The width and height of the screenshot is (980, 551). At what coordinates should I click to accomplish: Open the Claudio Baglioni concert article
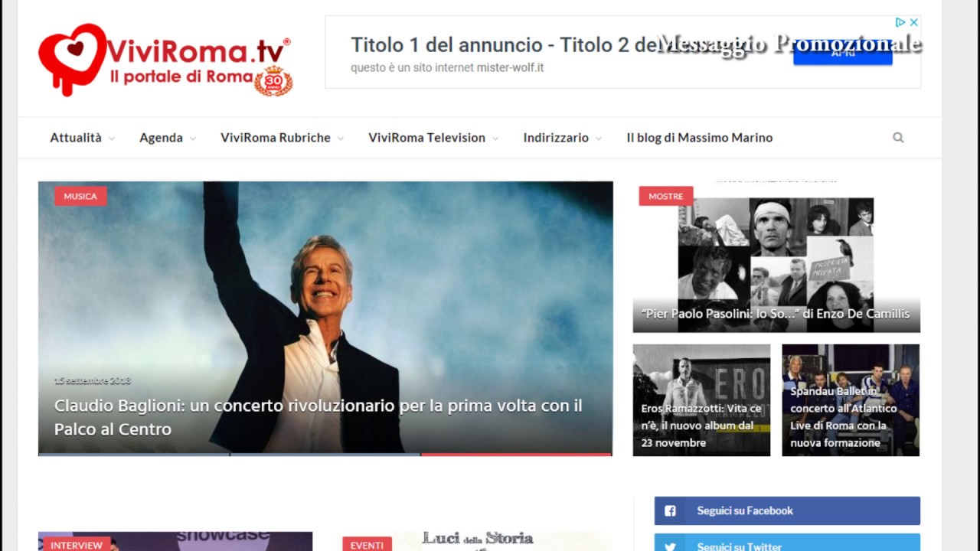318,417
